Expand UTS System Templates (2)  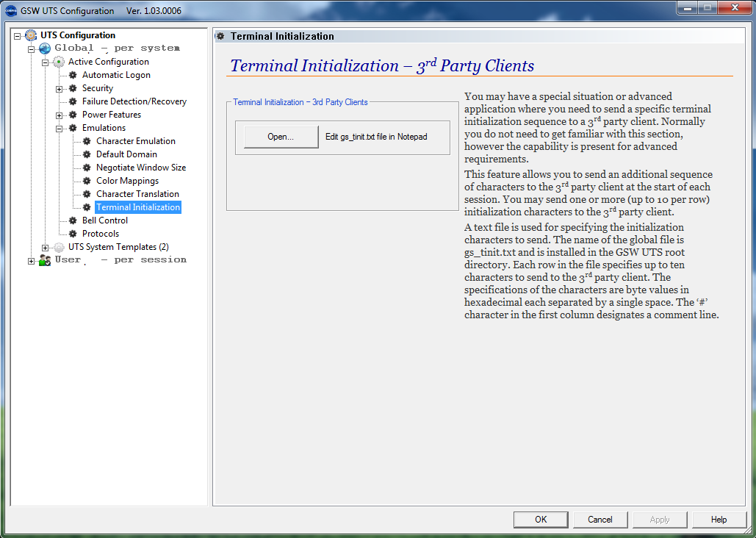(46, 247)
